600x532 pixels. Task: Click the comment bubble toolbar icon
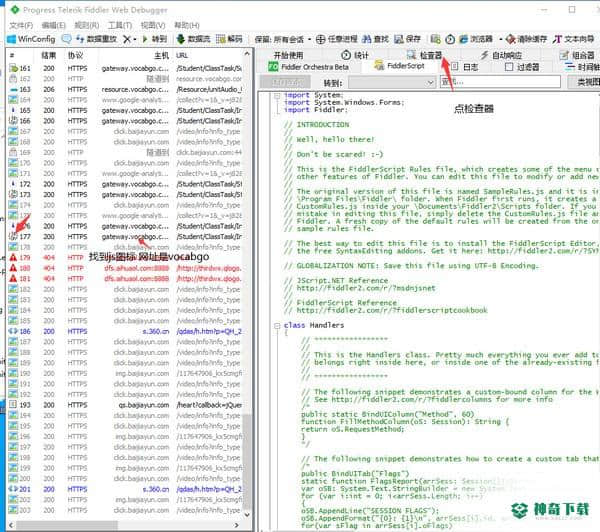pyautogui.click(x=67, y=39)
